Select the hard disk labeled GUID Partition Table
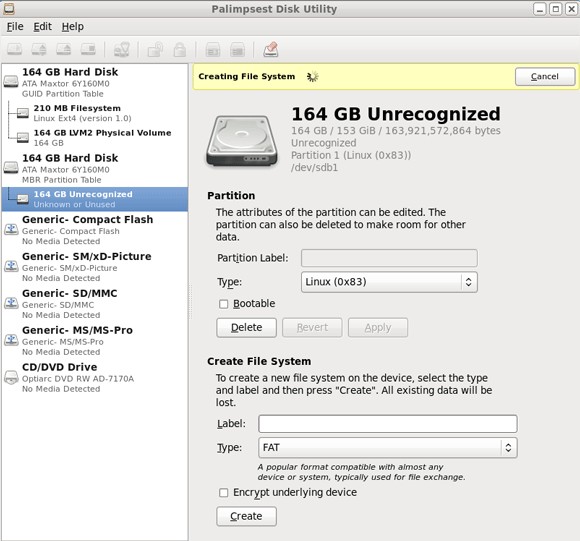 click(95, 82)
